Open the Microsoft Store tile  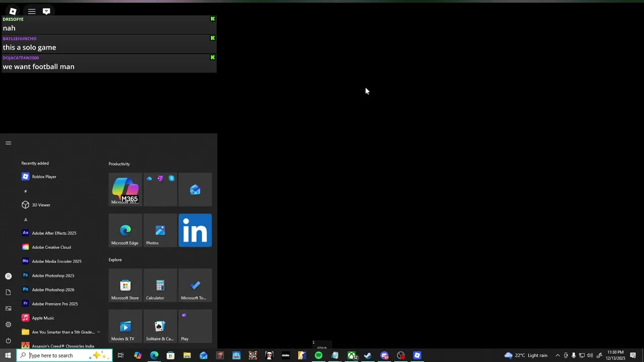pos(125,286)
